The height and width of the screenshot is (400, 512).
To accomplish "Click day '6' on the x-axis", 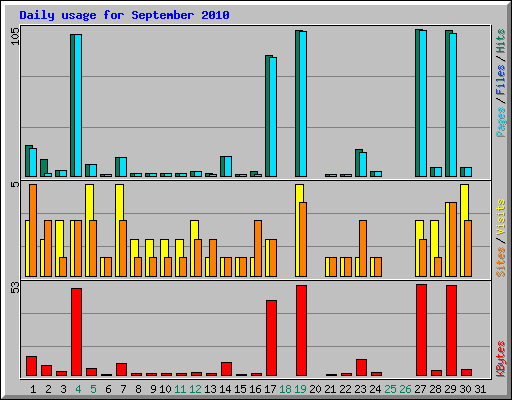I will 108,389.
